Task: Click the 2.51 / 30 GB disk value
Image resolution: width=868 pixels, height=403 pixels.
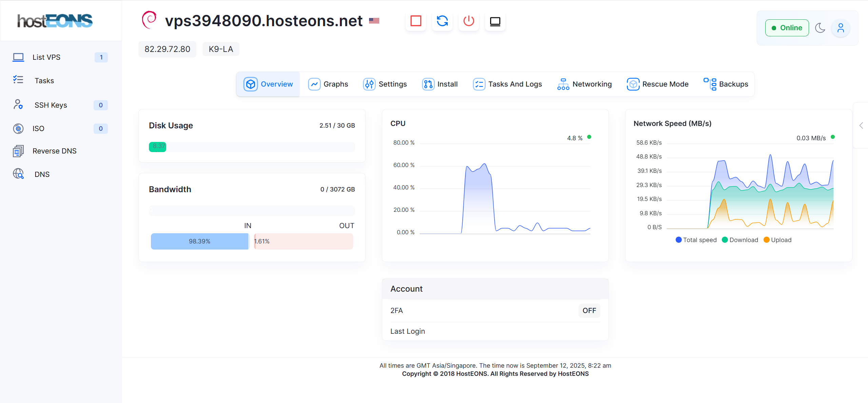Action: (337, 126)
